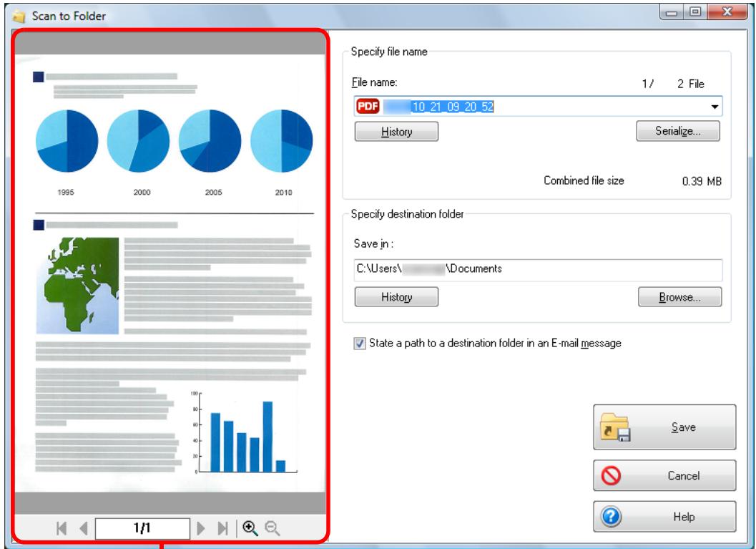Click the Combined file size value 0.39 MB
Image resolution: width=756 pixels, height=549 pixels.
(702, 181)
